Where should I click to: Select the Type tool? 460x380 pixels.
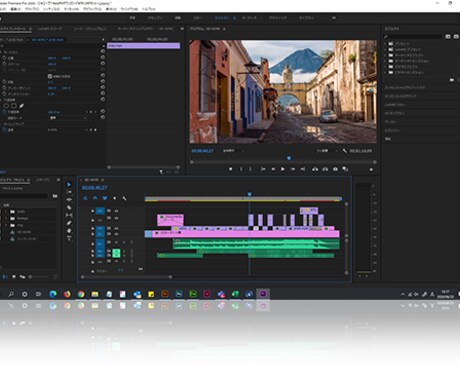69,238
